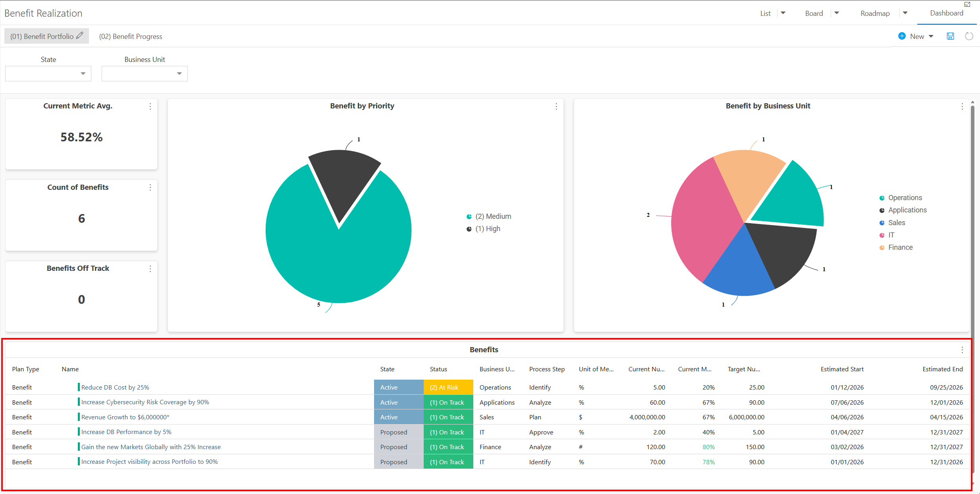Sort by the State column header
This screenshot has height=494, width=980.
coord(387,369)
